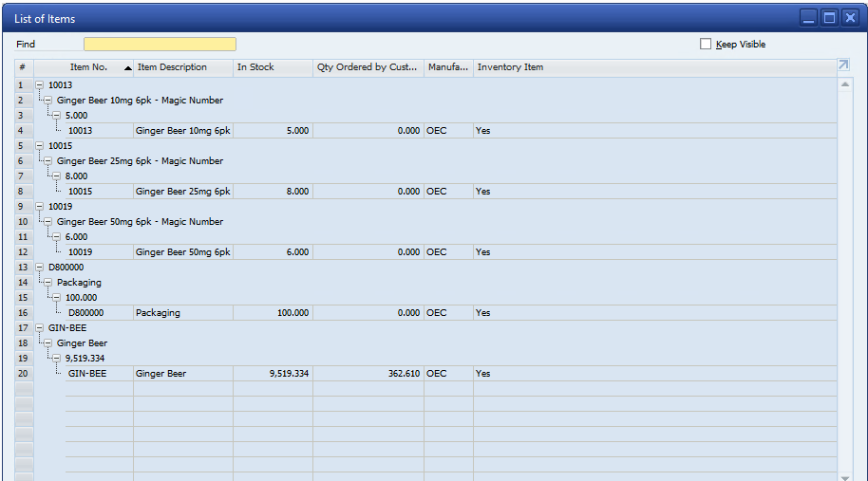The height and width of the screenshot is (481, 868).
Task: Click the Item Description column header
Action: [183, 67]
